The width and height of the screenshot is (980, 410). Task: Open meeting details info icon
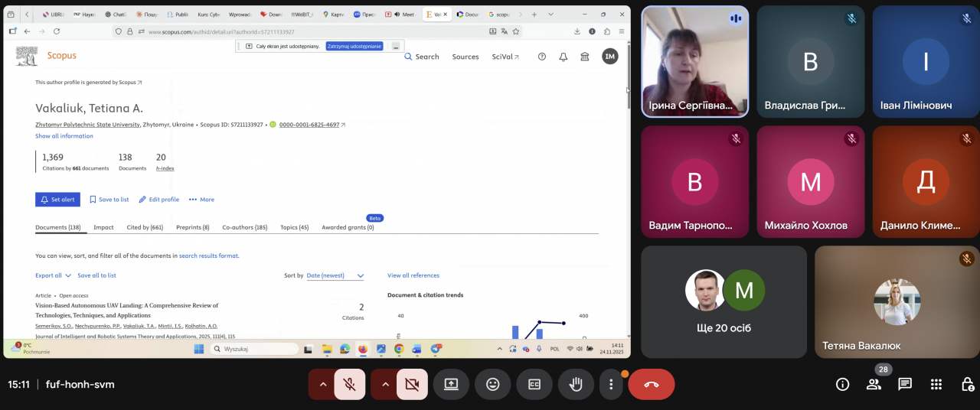coord(842,384)
